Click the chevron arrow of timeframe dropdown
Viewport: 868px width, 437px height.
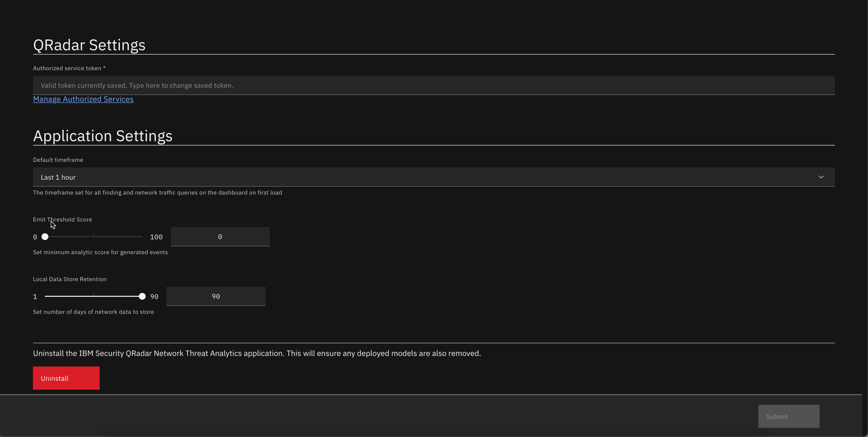point(821,177)
